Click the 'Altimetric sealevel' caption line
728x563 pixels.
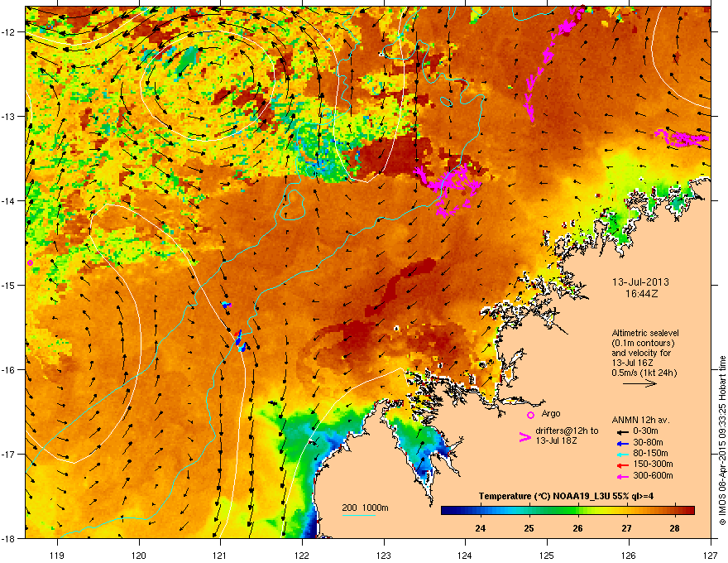coord(645,333)
